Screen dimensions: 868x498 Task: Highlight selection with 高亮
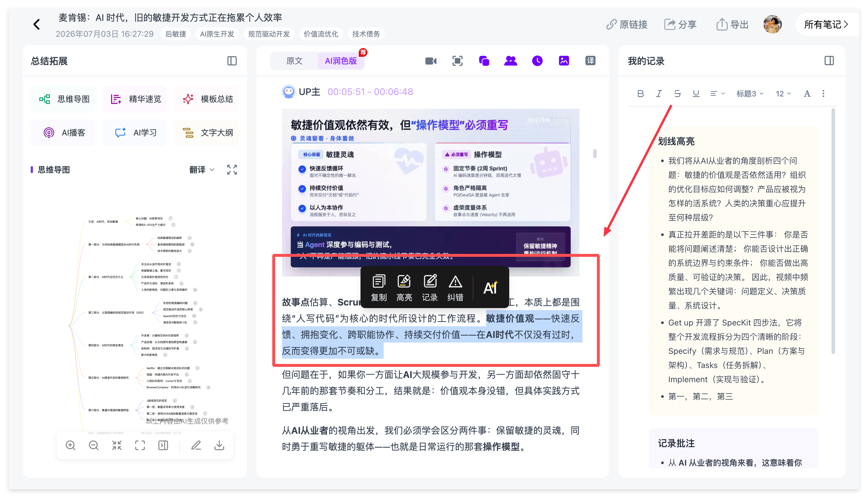(404, 288)
